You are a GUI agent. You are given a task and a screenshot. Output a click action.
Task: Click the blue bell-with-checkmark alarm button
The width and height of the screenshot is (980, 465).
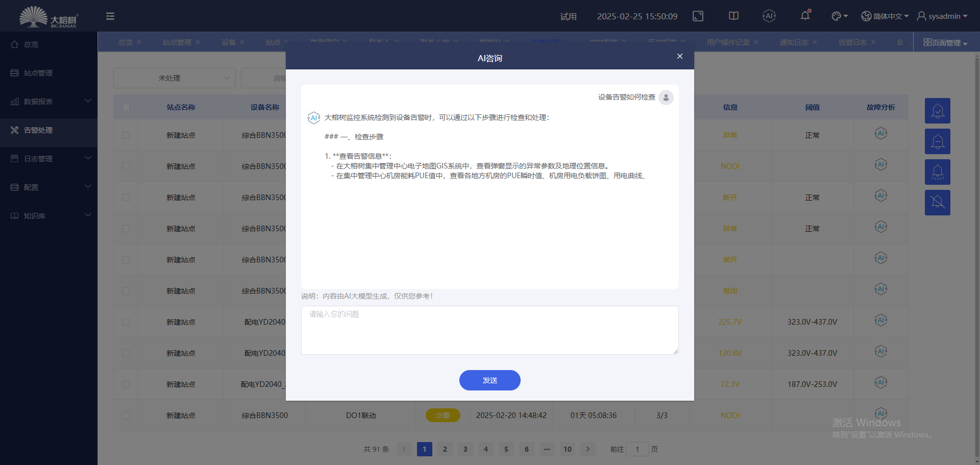(x=938, y=111)
